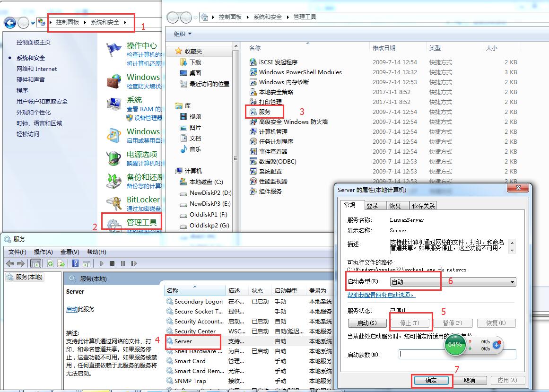Viewport: 549px width, 392px height.
Task: Select the 常规 tab
Action: (352, 205)
